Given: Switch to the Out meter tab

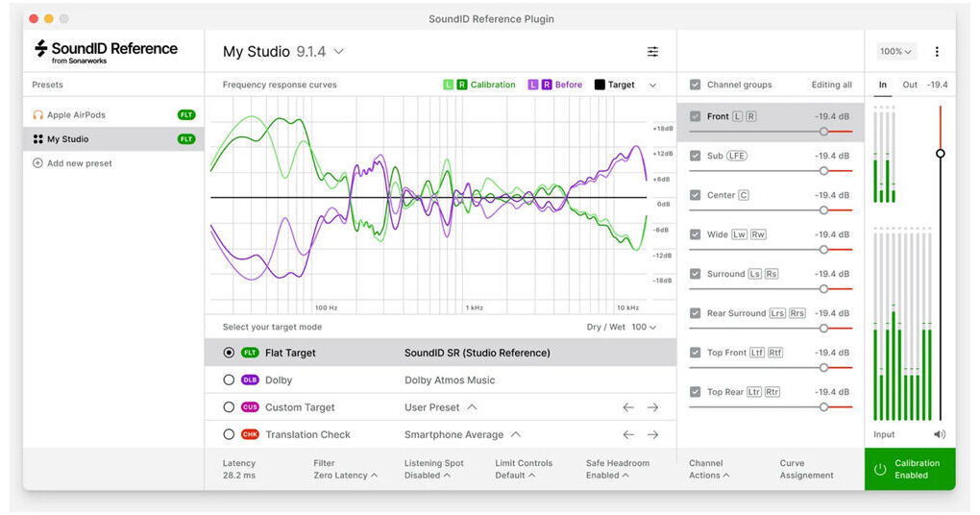Looking at the screenshot, I should click(910, 85).
